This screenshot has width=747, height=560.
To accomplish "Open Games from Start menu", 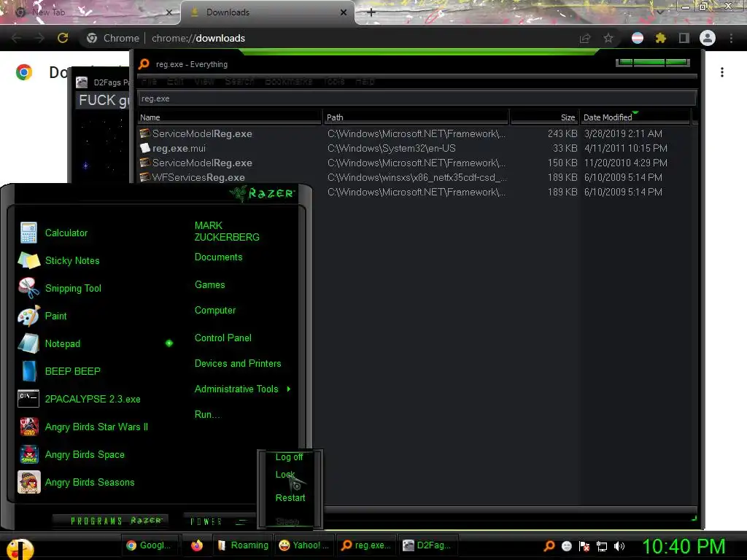I will pyautogui.click(x=209, y=285).
